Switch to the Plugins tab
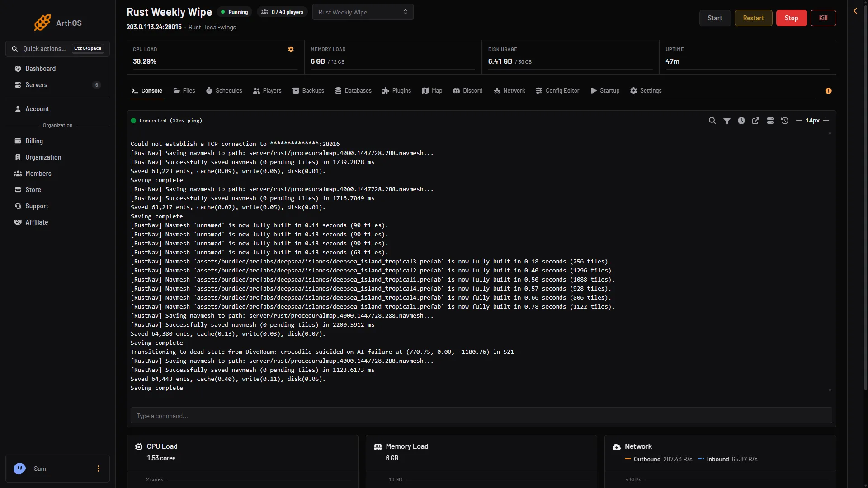868x488 pixels. [396, 91]
